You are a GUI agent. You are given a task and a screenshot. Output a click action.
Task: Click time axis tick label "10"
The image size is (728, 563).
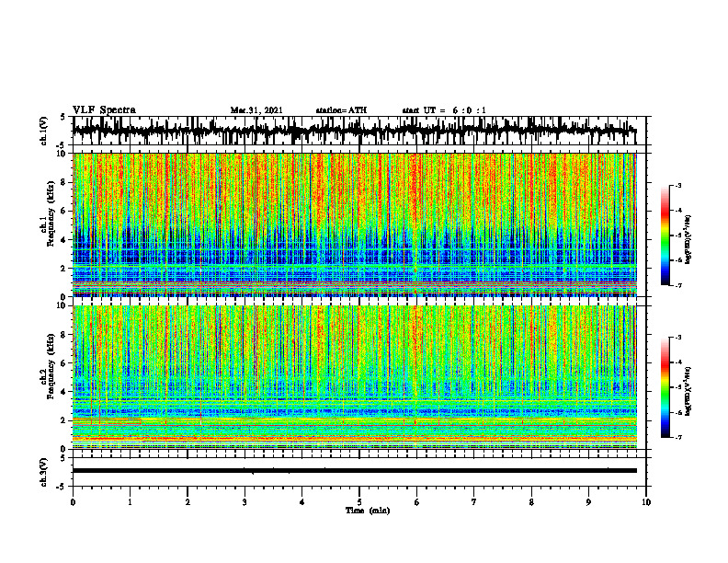pyautogui.click(x=646, y=502)
